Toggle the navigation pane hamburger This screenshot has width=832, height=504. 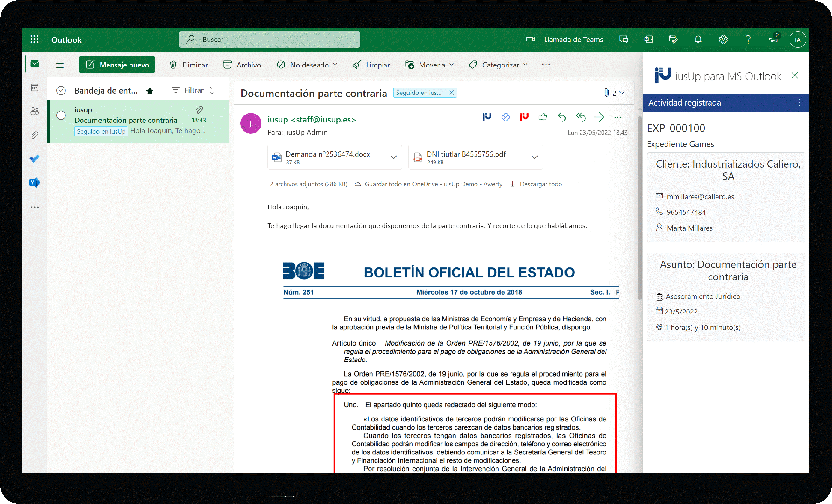pos(60,66)
